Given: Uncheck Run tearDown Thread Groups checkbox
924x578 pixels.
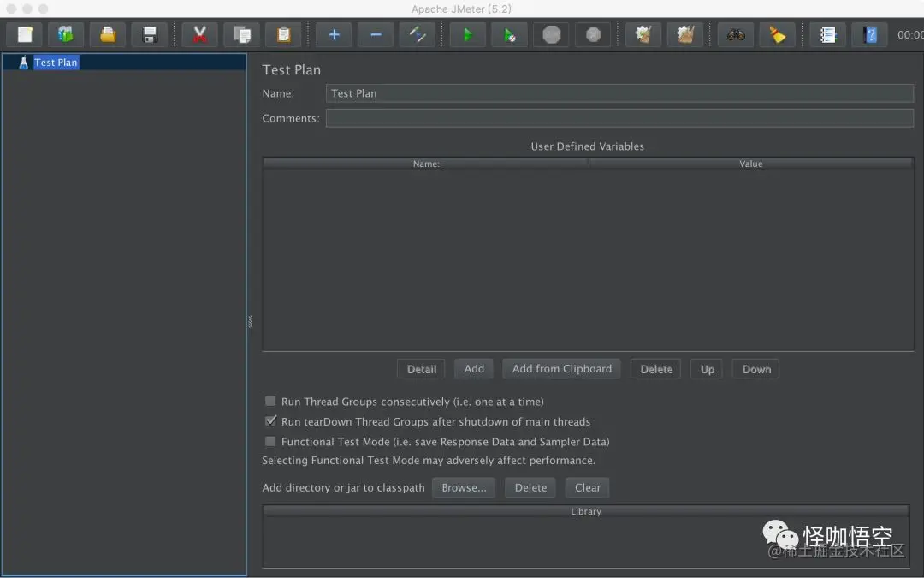Looking at the screenshot, I should tap(270, 421).
